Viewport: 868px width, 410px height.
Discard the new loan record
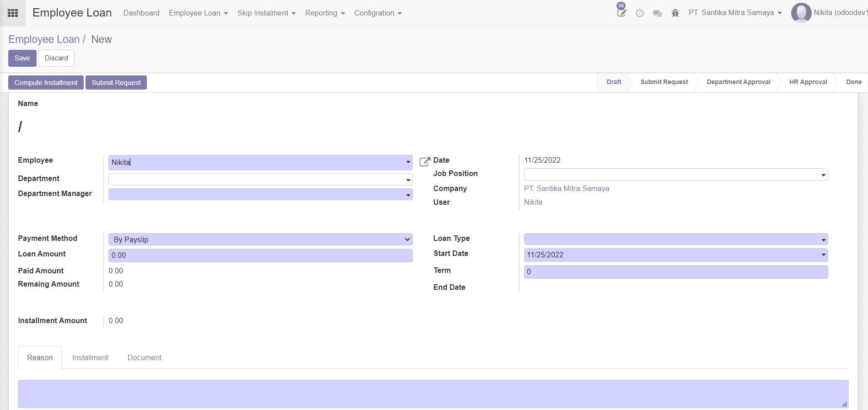click(56, 58)
